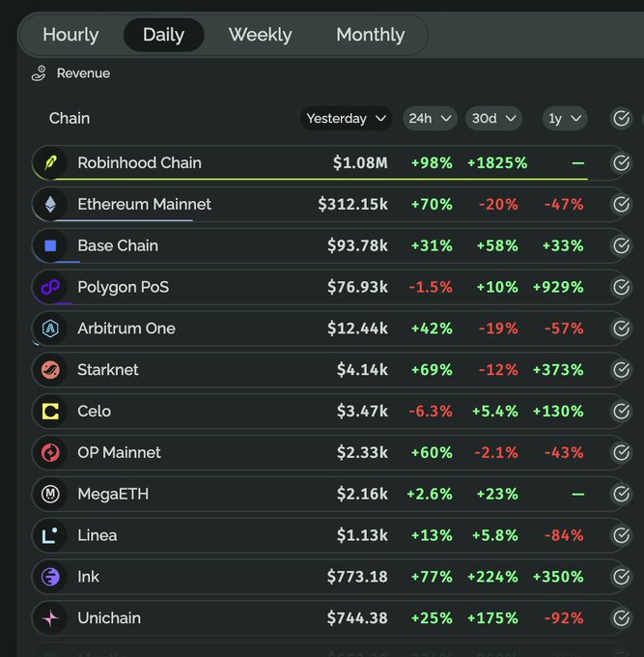This screenshot has height=657, width=644.
Task: Click the Revenue label
Action: [83, 73]
